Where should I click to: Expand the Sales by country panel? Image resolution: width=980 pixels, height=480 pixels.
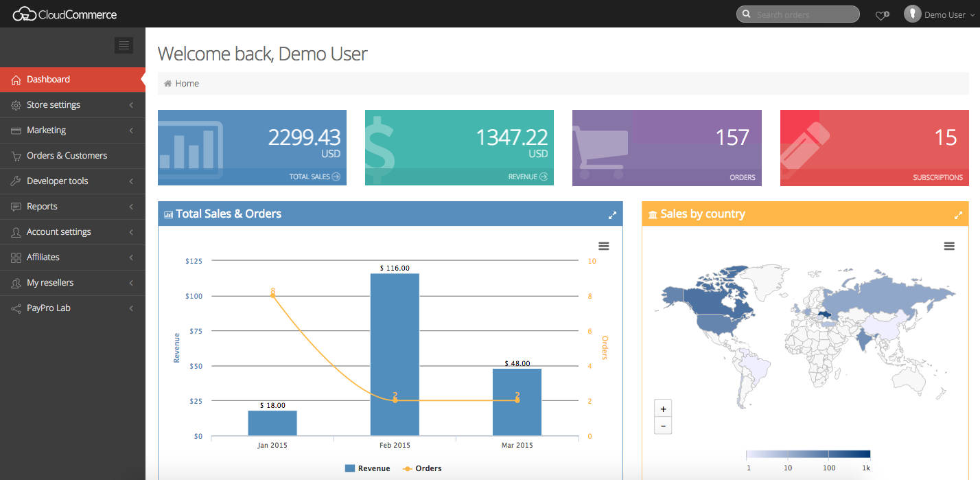958,215
